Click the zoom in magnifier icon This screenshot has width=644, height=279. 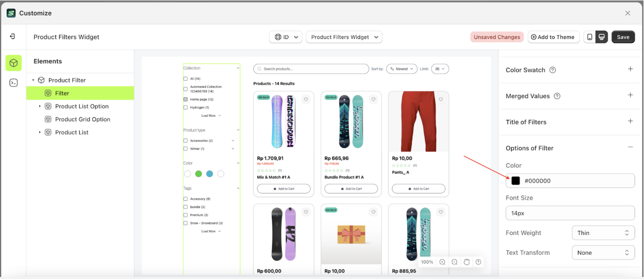pos(442,262)
